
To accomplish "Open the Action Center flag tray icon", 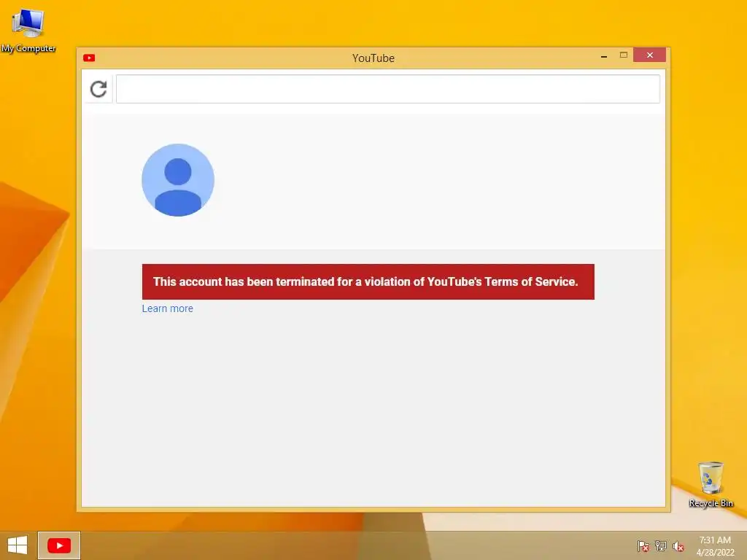I will tap(643, 545).
